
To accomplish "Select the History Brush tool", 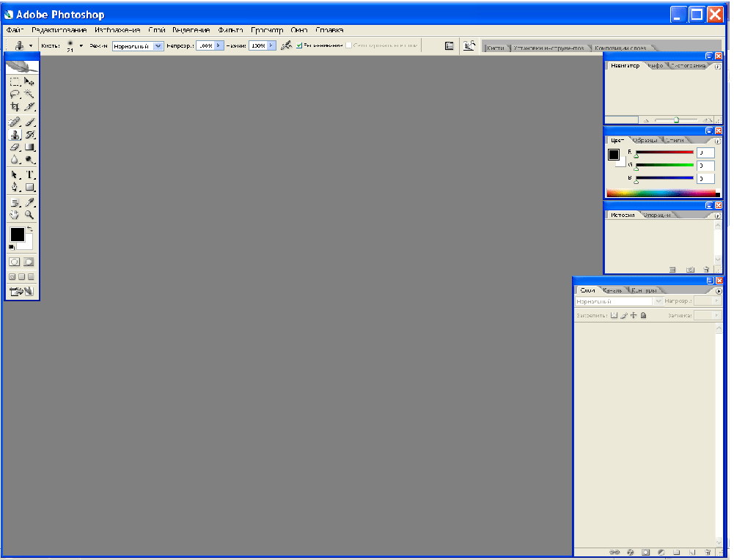I will pos(29,135).
